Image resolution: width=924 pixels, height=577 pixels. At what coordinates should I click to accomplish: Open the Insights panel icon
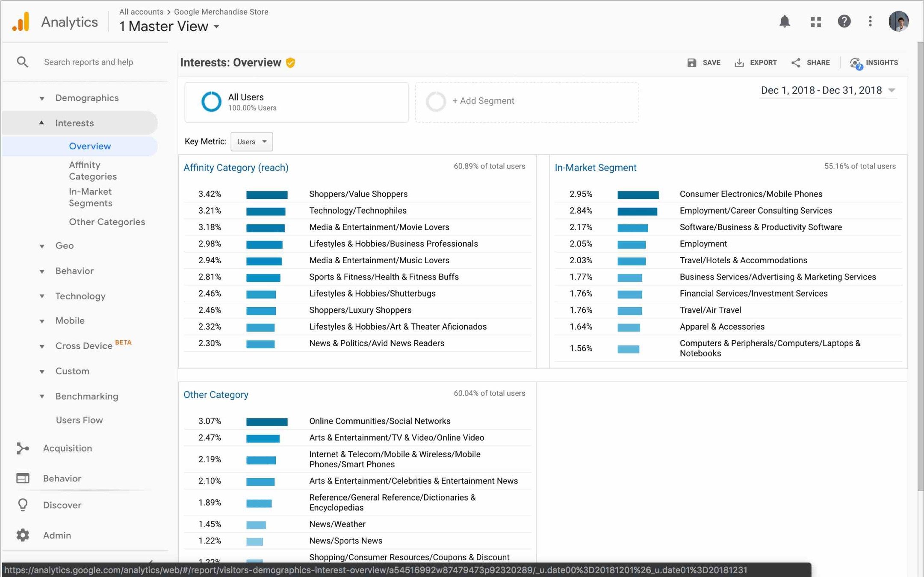pos(856,63)
